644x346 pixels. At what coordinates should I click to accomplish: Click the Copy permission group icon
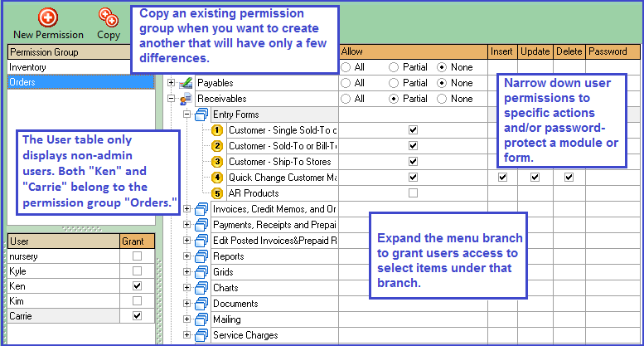pos(109,17)
